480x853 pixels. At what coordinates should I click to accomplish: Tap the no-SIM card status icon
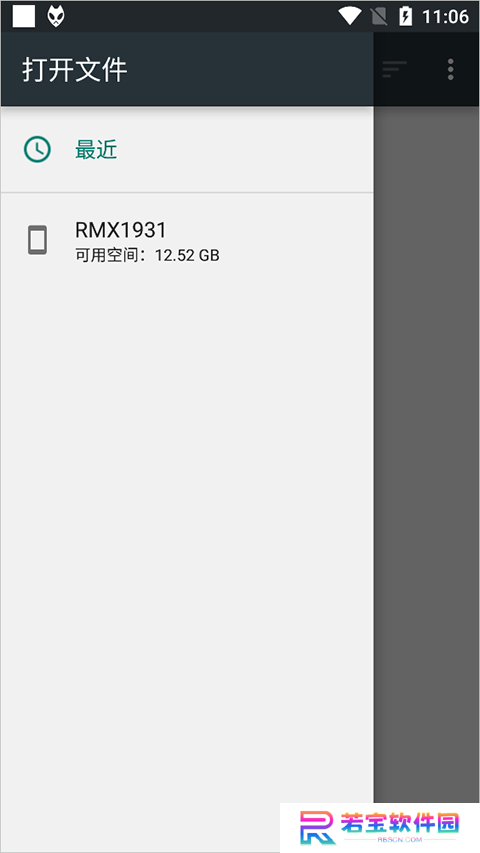379,16
